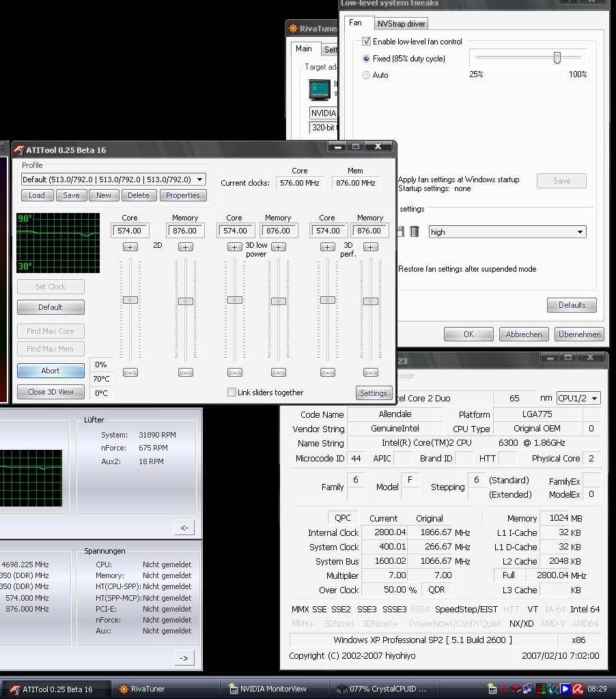Decrease 2D Memory clock with minus button
This screenshot has height=699, width=616.
point(186,372)
